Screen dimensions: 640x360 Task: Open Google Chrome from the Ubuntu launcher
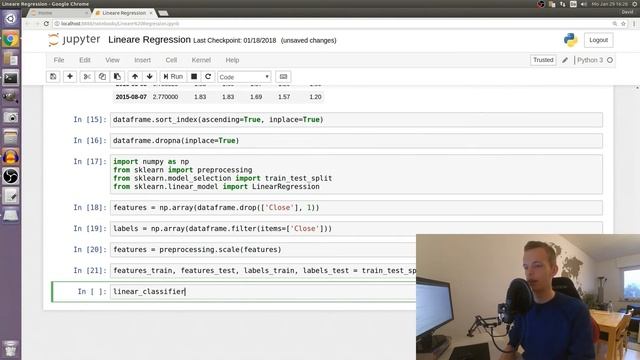[11, 39]
